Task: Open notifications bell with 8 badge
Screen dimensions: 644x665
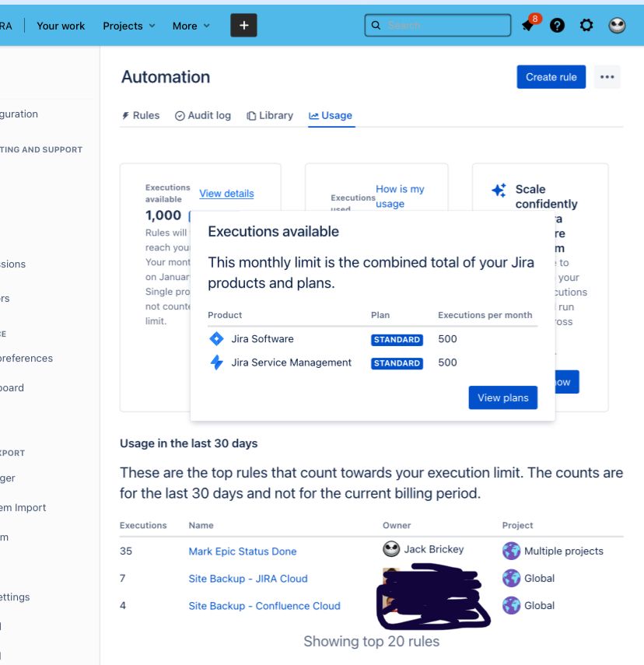Action: pos(530,25)
